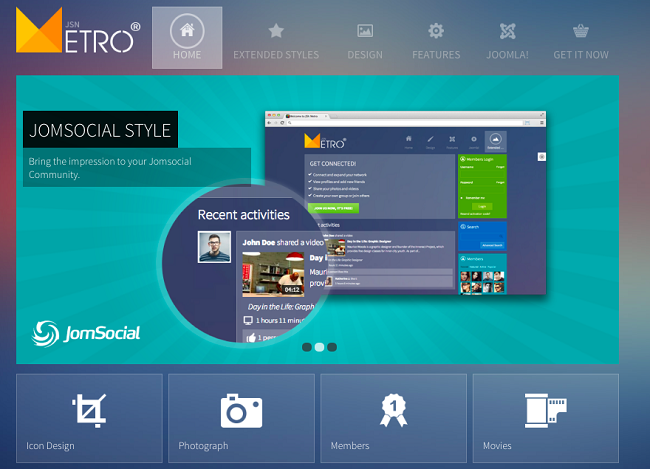Viewport: 650px width, 469px height.
Task: Click the Extended Styles star icon
Action: click(276, 30)
